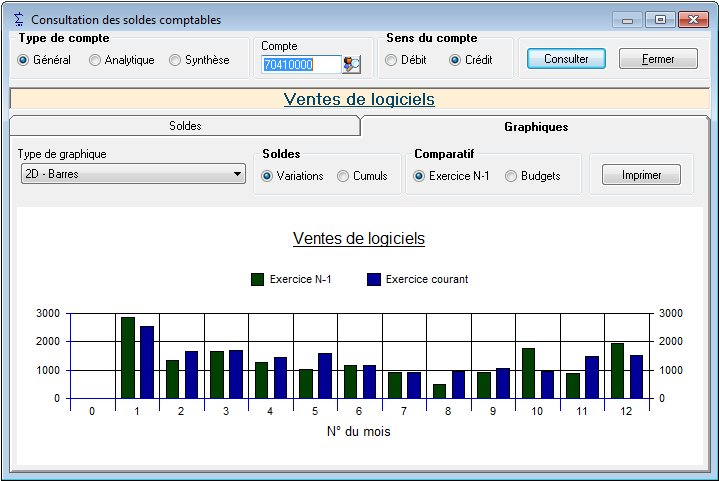The height and width of the screenshot is (481, 719).
Task: Pick Exercice N-1 comparison
Action: pos(451,176)
